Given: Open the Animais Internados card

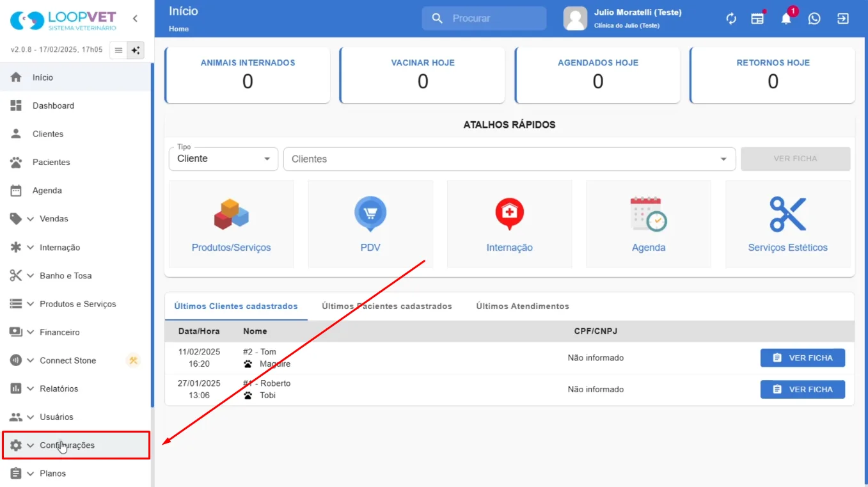Looking at the screenshot, I should (x=248, y=75).
